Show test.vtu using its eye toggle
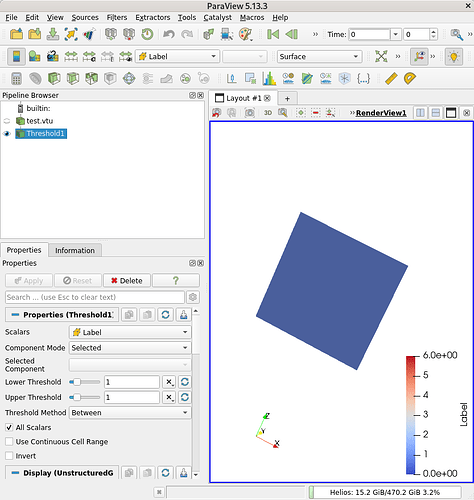This screenshot has width=474, height=500. (x=7, y=121)
